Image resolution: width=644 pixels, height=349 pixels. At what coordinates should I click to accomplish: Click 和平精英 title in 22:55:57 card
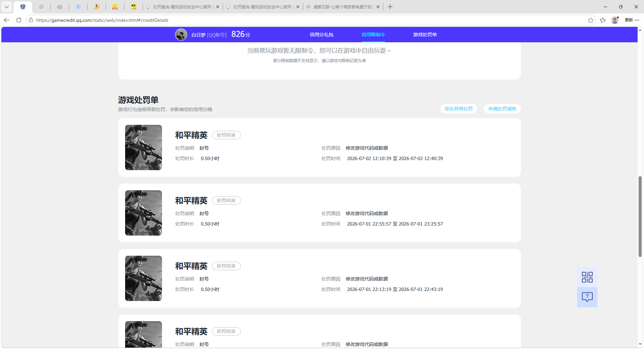point(191,201)
